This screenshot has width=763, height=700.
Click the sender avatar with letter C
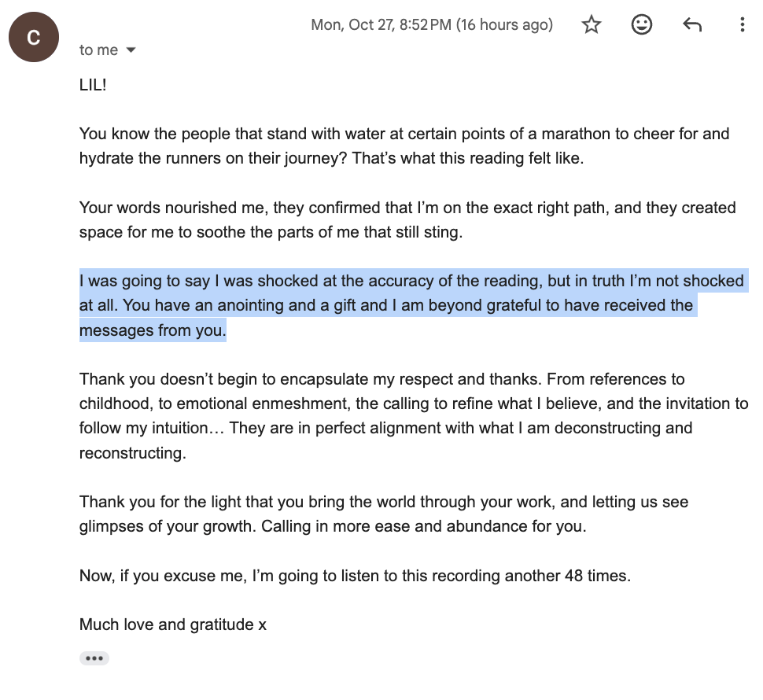[x=34, y=37]
